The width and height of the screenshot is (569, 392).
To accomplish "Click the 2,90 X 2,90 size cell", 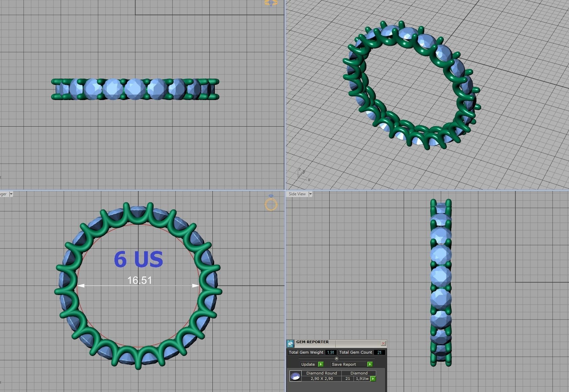I will 322,379.
